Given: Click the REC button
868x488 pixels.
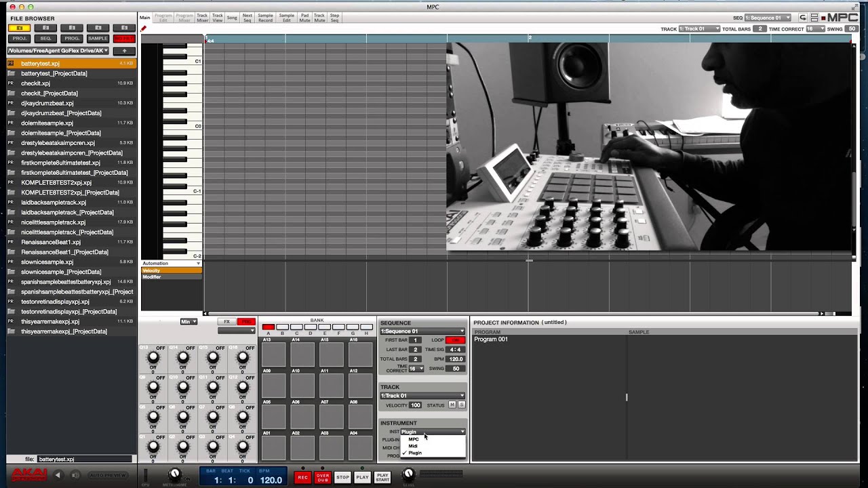Looking at the screenshot, I should pyautogui.click(x=302, y=477).
